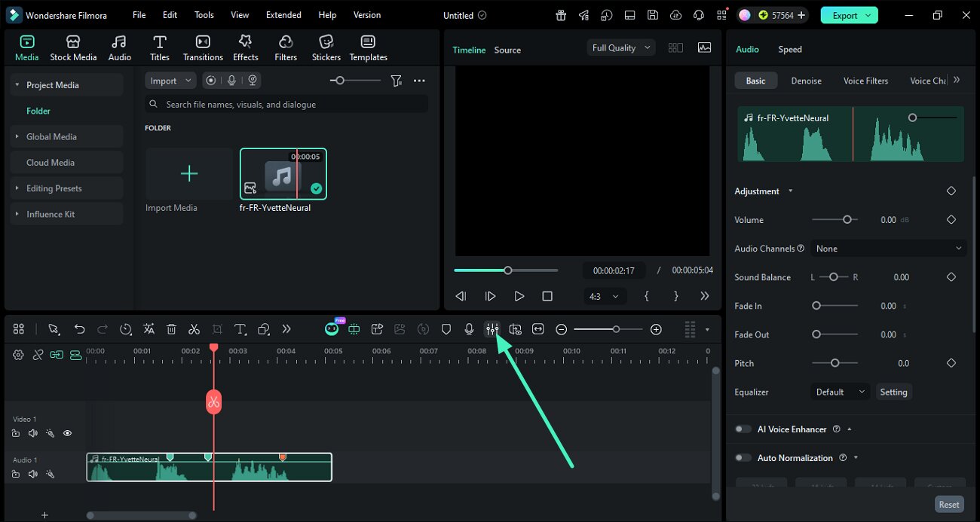Lock the Video 1 track
980x522 pixels.
pyautogui.click(x=15, y=433)
